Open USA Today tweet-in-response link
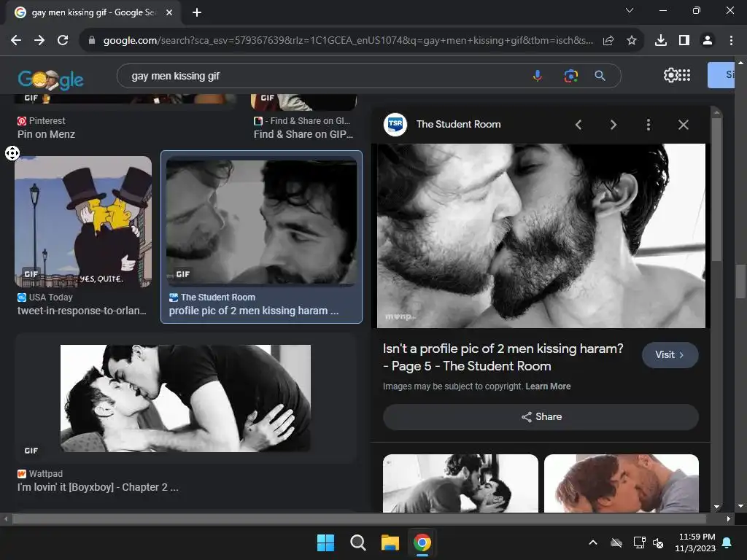This screenshot has width=747, height=560. point(82,311)
